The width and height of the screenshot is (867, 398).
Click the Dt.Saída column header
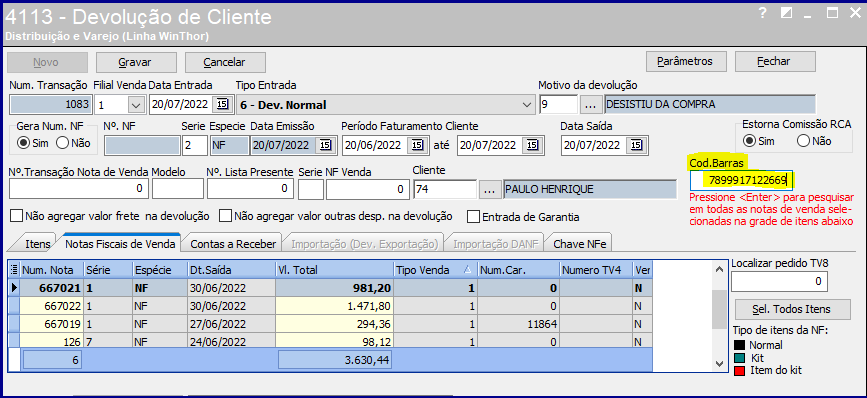pyautogui.click(x=232, y=270)
